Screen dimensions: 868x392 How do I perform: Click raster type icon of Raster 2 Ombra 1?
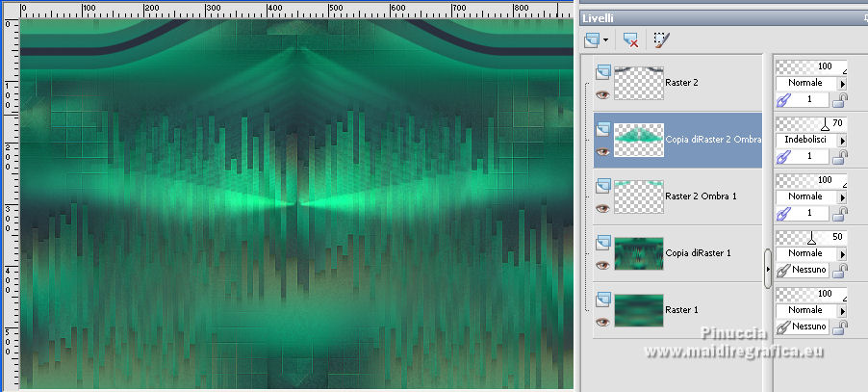602,186
